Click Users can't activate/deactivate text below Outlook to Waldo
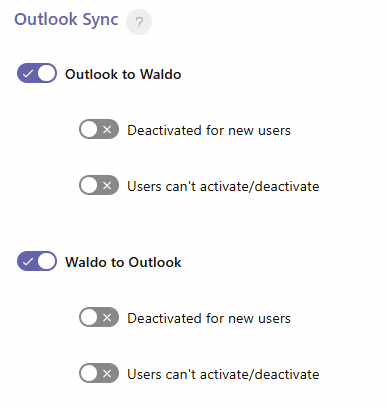The height and width of the screenshot is (408, 387). pyautogui.click(x=223, y=186)
